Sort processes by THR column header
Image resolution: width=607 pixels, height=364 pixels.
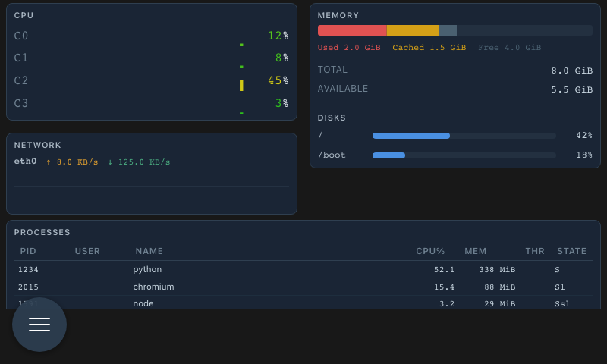(535, 251)
